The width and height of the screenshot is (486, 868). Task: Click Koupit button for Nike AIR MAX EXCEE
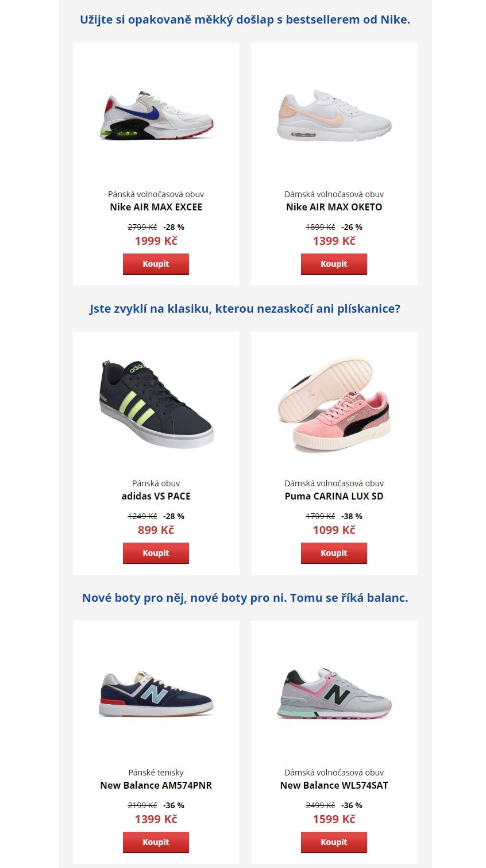[156, 264]
